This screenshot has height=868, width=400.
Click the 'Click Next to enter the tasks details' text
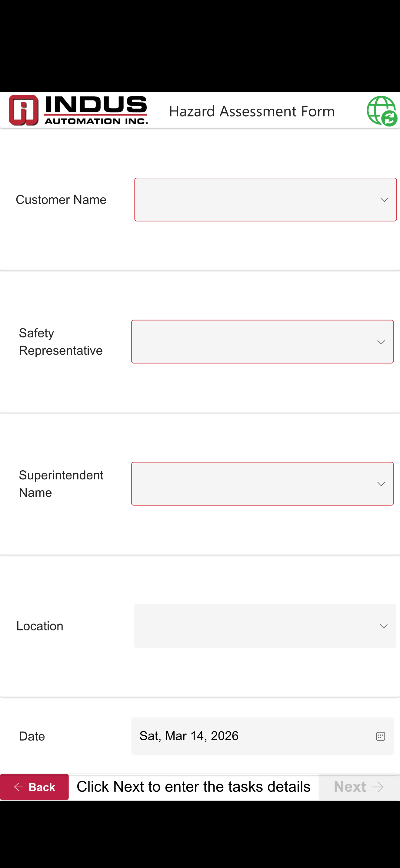tap(193, 787)
